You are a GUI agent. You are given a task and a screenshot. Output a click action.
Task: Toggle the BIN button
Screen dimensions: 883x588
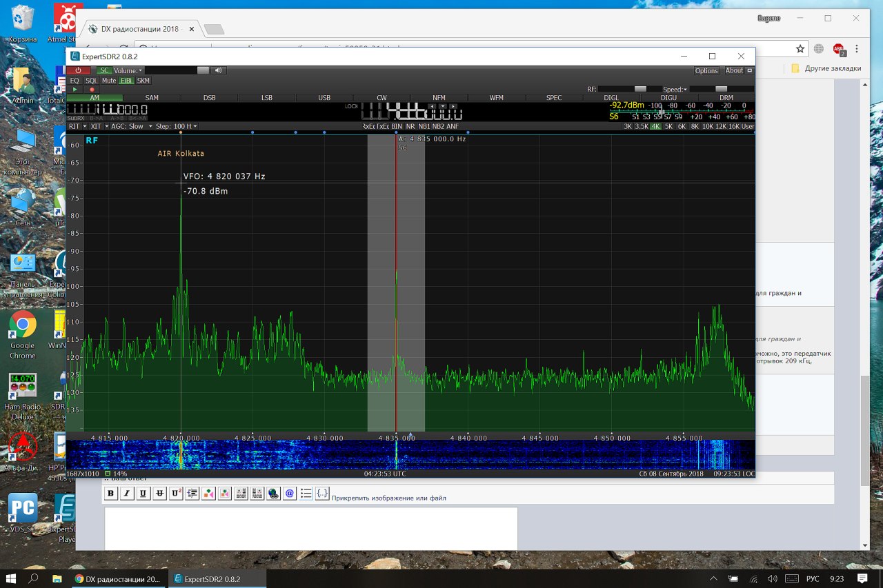(x=397, y=127)
